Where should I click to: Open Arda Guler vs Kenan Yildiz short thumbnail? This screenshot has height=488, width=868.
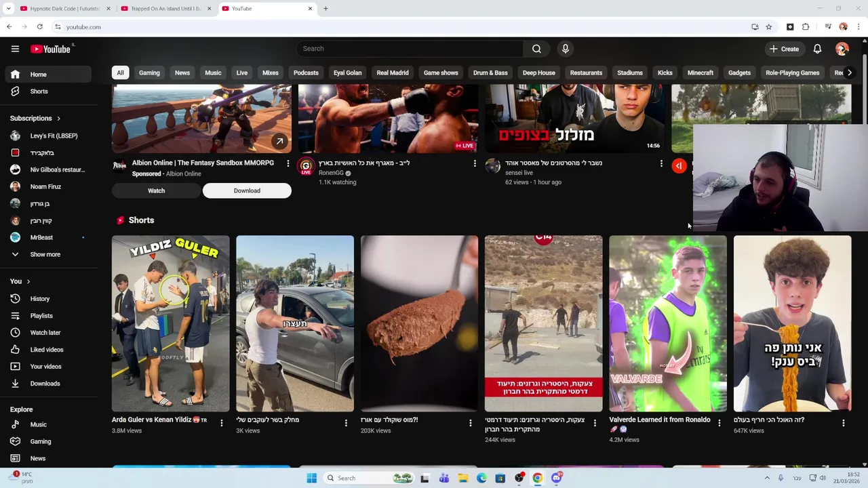171,324
